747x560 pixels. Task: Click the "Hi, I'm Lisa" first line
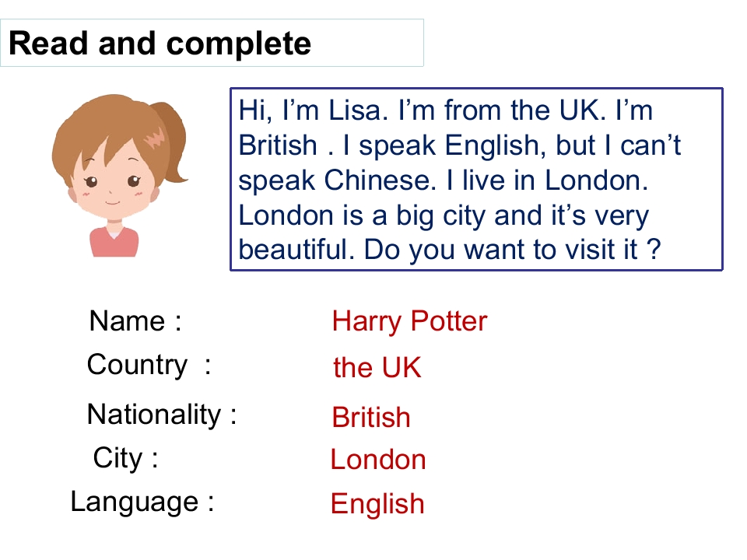point(445,110)
